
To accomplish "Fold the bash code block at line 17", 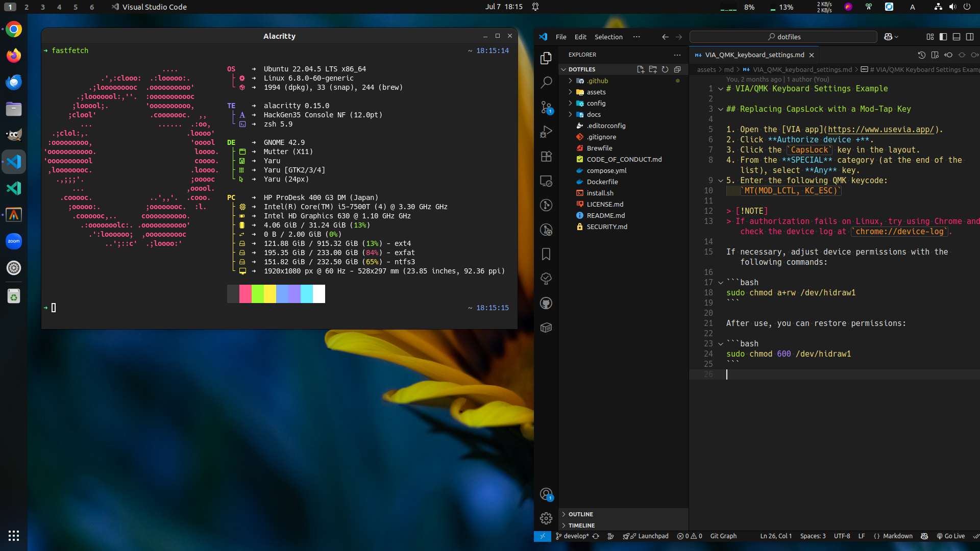I will [x=721, y=283].
